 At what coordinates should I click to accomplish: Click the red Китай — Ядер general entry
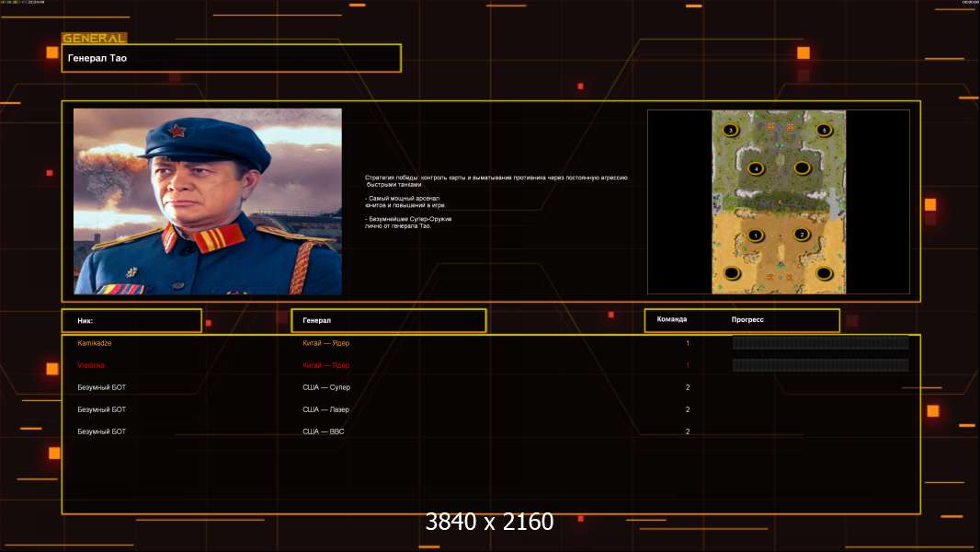coord(325,365)
